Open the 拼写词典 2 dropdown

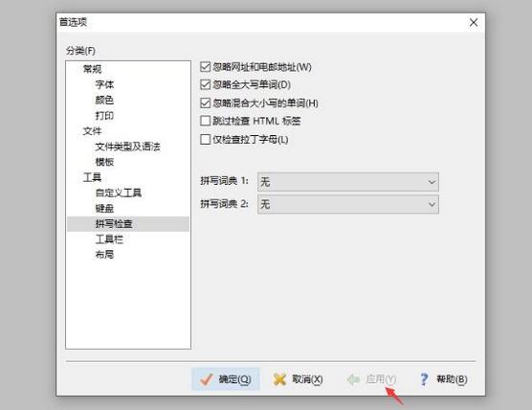click(348, 204)
